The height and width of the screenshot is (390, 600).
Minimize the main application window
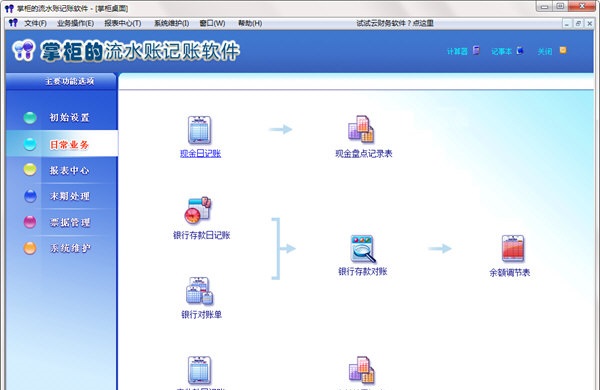point(544,7)
